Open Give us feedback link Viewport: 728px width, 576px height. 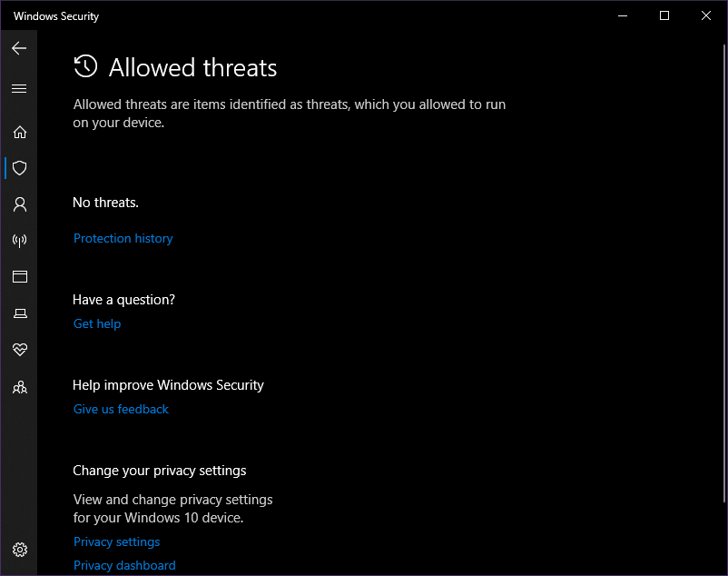click(121, 409)
